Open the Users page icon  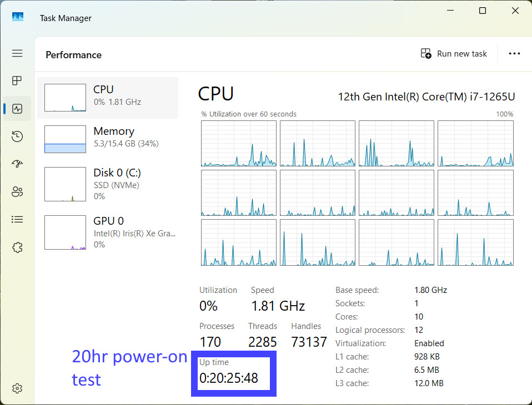click(x=17, y=192)
